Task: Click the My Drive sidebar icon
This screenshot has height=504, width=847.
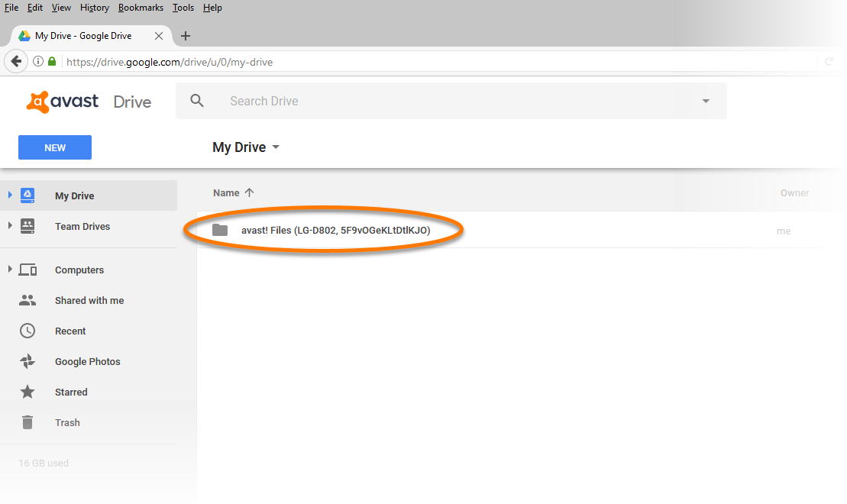Action: click(27, 195)
